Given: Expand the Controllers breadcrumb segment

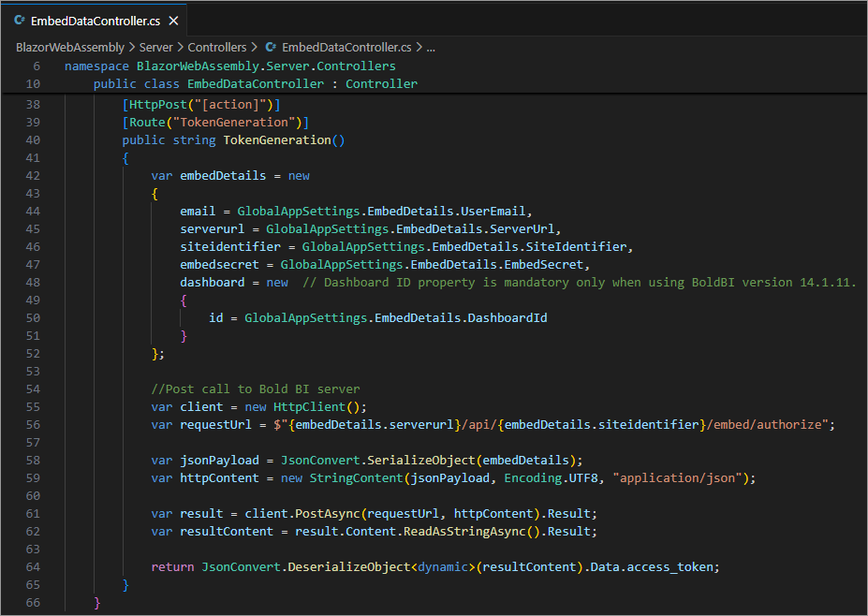Looking at the screenshot, I should tap(217, 47).
